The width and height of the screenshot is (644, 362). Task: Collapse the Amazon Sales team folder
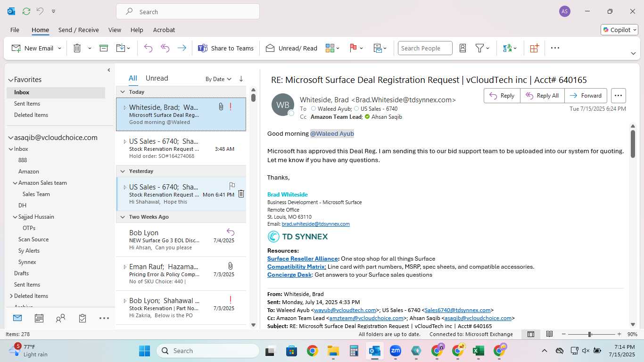coord(15,183)
